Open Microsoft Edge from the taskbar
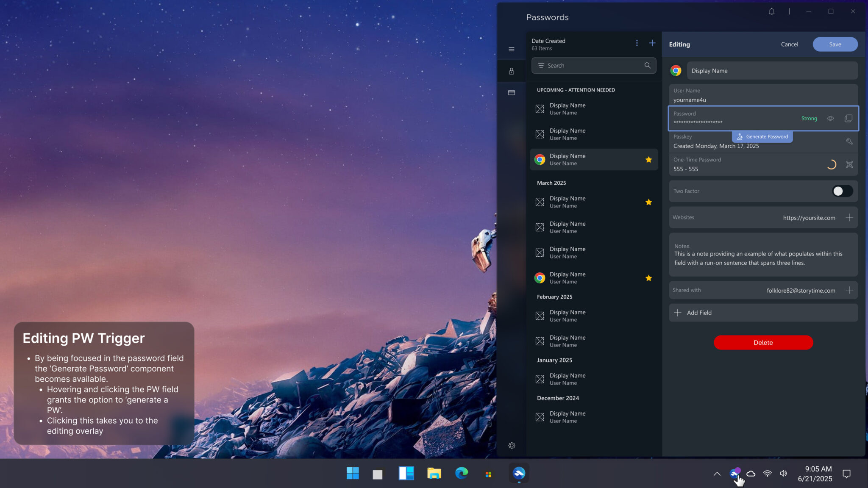The width and height of the screenshot is (868, 488). pyautogui.click(x=461, y=474)
